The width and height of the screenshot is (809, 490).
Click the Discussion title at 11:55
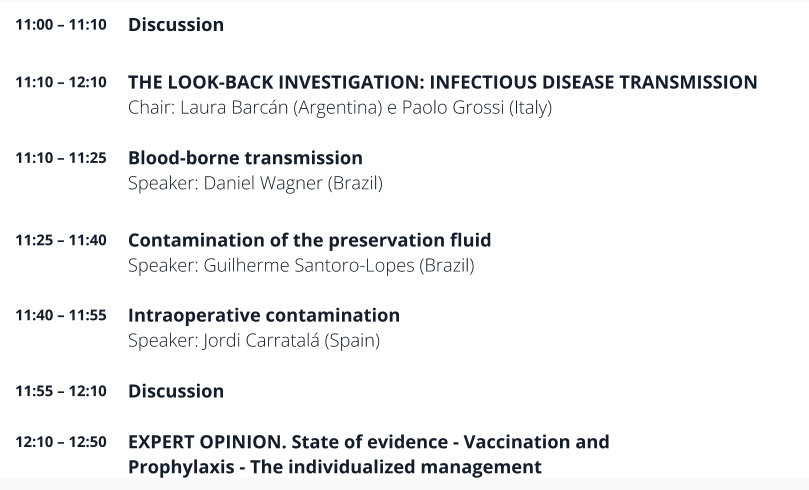point(176,390)
